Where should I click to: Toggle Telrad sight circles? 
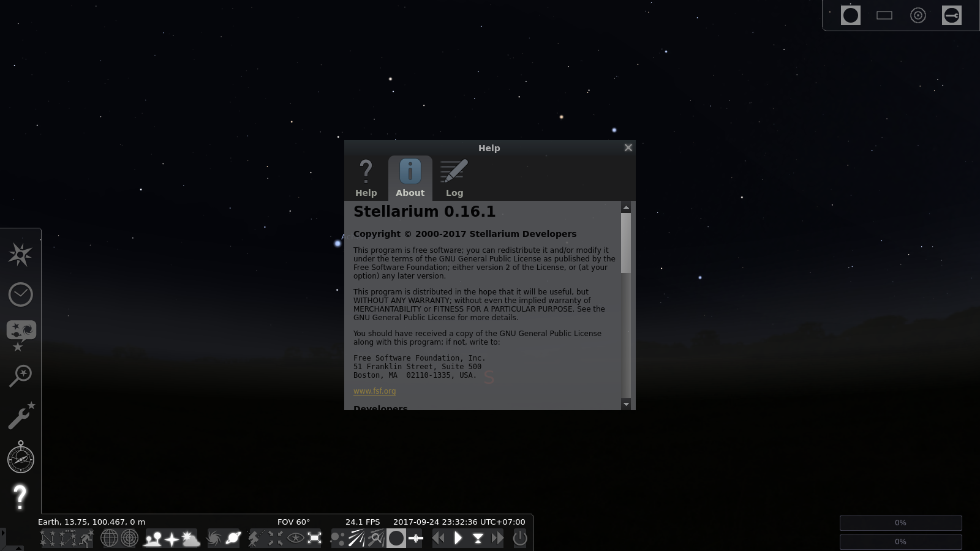pyautogui.click(x=918, y=15)
